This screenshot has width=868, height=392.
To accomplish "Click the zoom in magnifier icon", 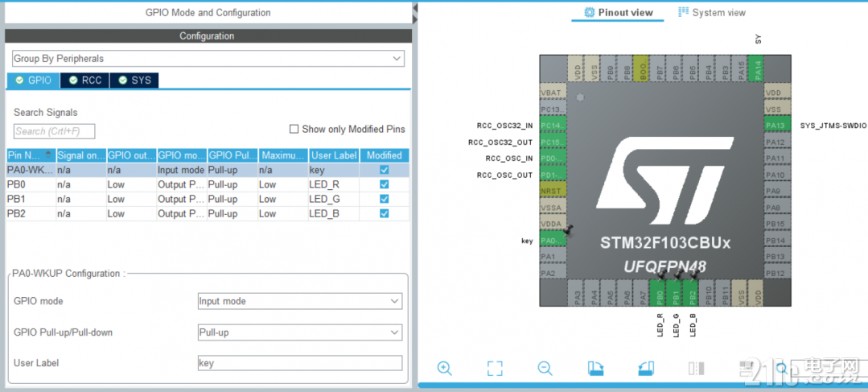I will pos(444,368).
